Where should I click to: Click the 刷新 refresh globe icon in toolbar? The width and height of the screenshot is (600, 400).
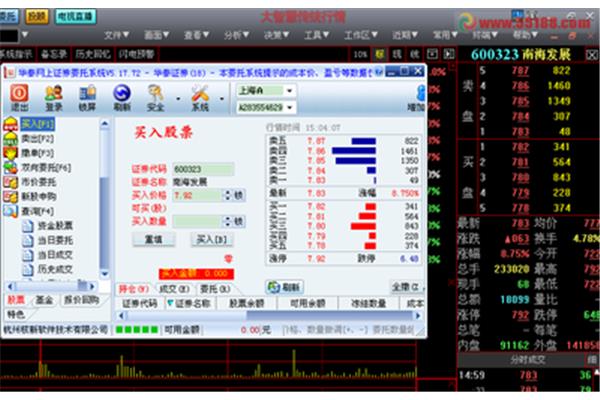pos(122,98)
